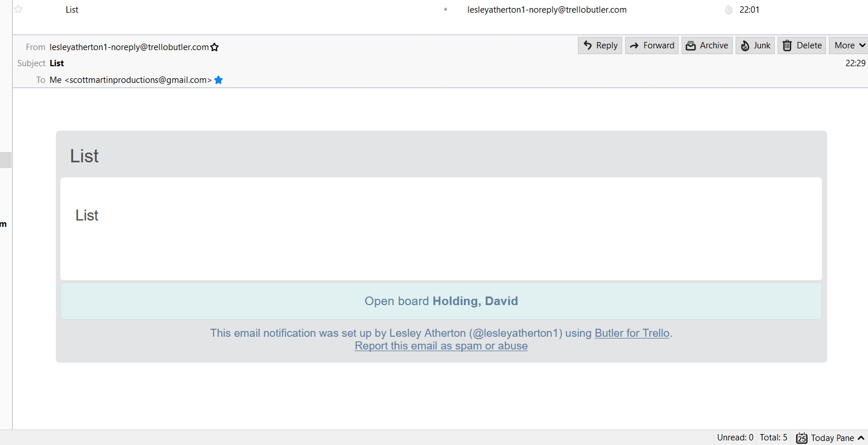Click correspondent column address in message list
Image resolution: width=868 pixels, height=445 pixels.
[x=547, y=10]
